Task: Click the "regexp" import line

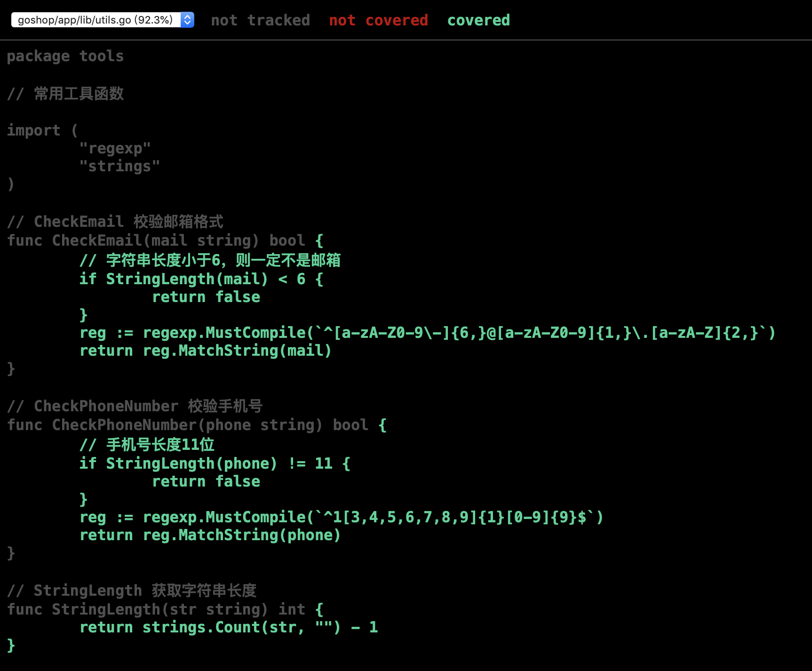Action: [115, 148]
